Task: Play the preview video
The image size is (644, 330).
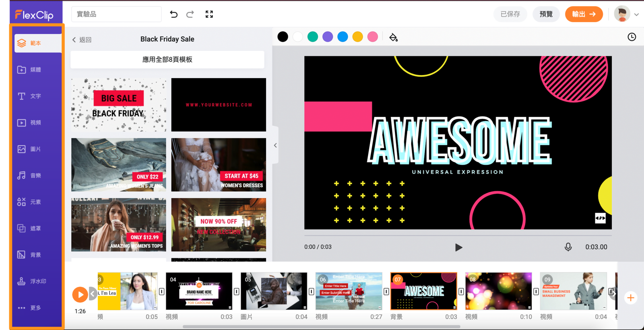Action: [458, 247]
